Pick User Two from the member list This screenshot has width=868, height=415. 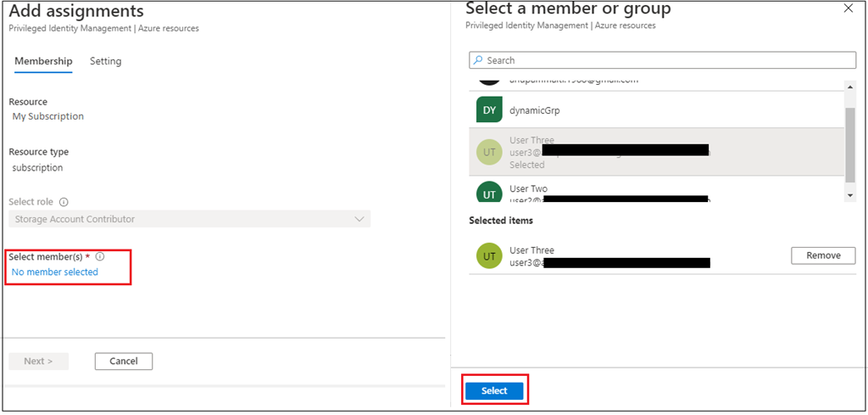[657, 189]
